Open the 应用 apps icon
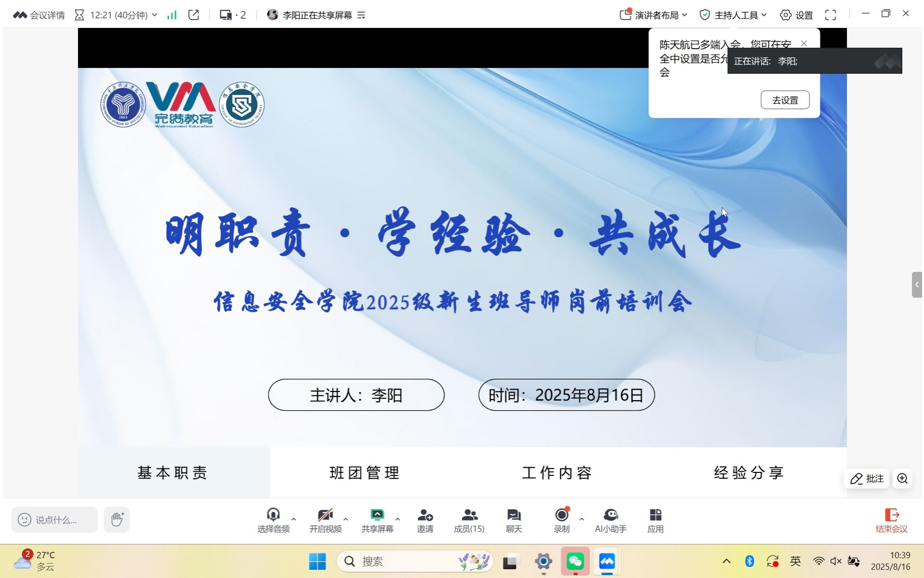The width and height of the screenshot is (924, 578). [655, 521]
